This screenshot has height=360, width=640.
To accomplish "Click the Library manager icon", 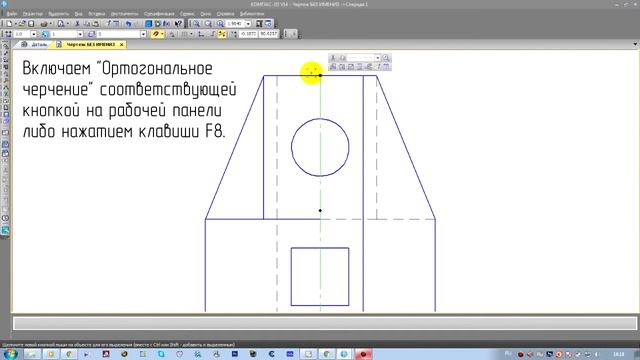I will (158, 24).
